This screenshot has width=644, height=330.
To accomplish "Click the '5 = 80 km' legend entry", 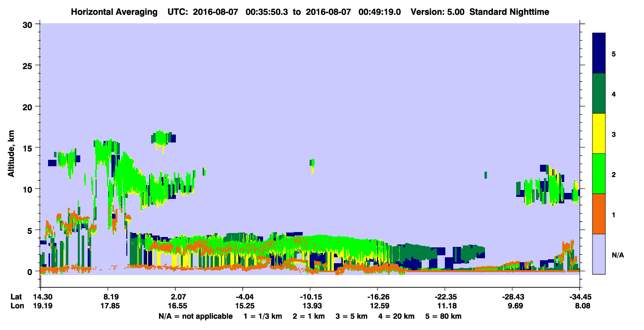I will pos(443,316).
